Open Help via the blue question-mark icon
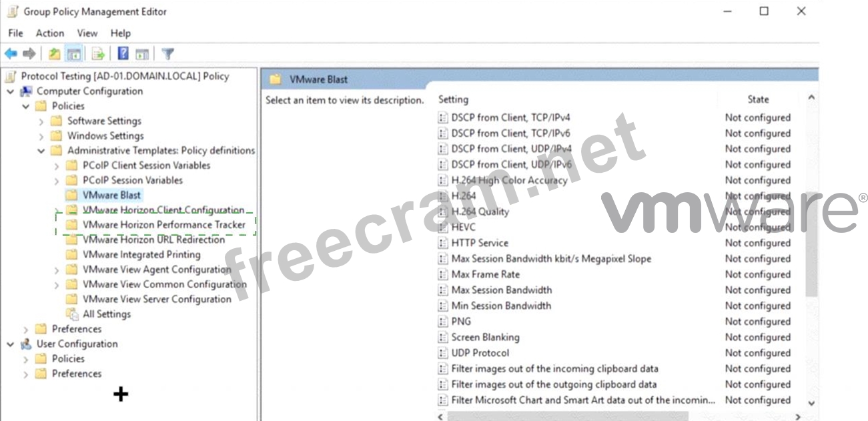The height and width of the screenshot is (421, 868). pos(123,54)
